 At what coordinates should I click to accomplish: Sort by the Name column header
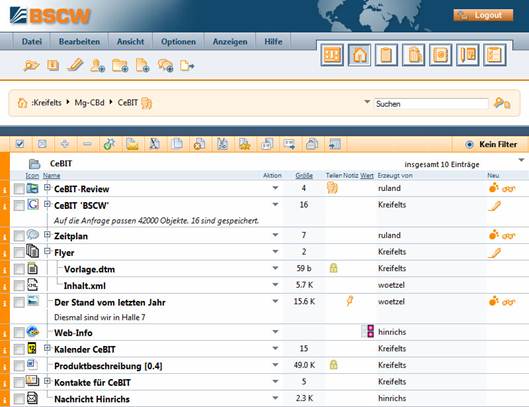51,175
